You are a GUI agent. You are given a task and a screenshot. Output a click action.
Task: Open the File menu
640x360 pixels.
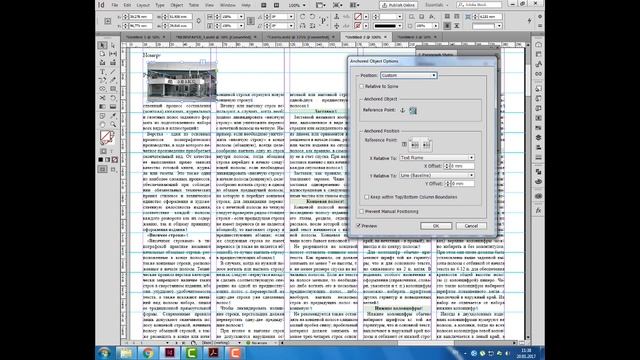click(x=115, y=5)
